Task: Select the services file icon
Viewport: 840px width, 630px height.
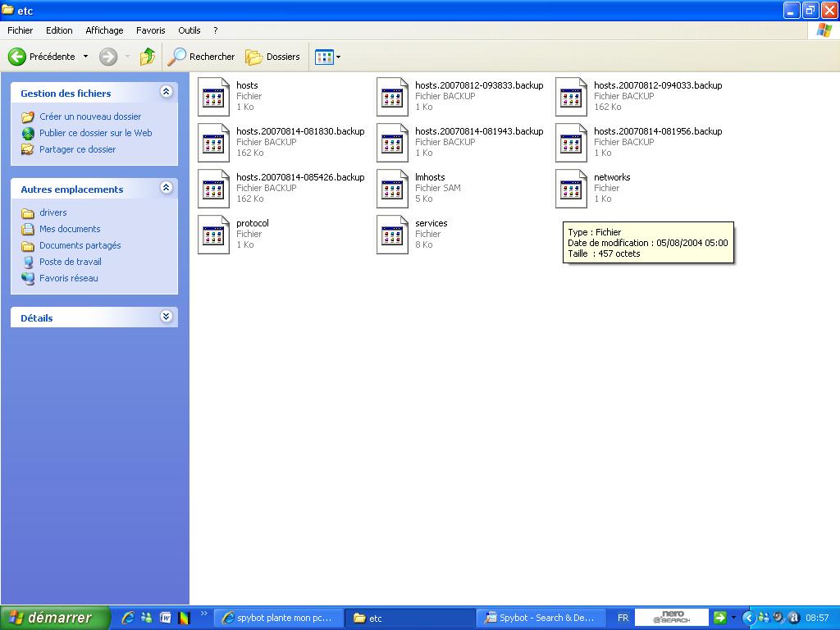Action: [x=393, y=235]
